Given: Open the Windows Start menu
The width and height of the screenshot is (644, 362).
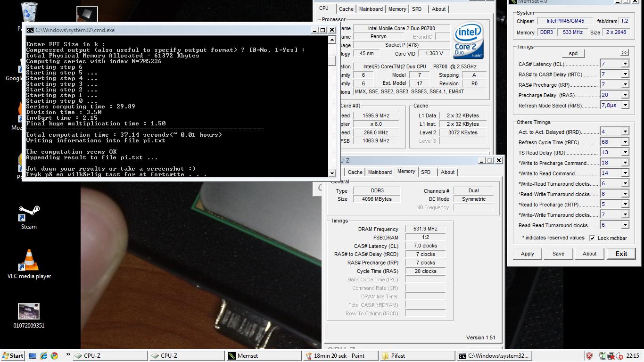Looking at the screenshot, I should 13,356.
